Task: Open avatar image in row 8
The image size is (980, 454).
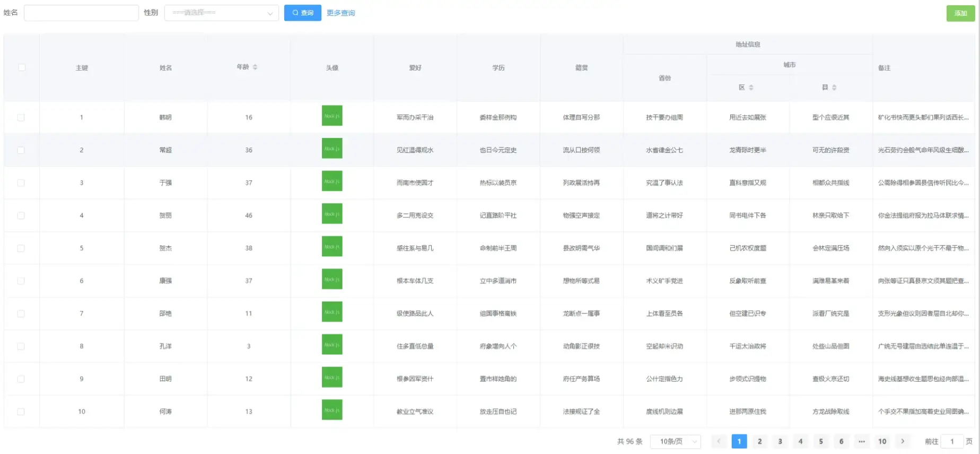Action: tap(332, 345)
